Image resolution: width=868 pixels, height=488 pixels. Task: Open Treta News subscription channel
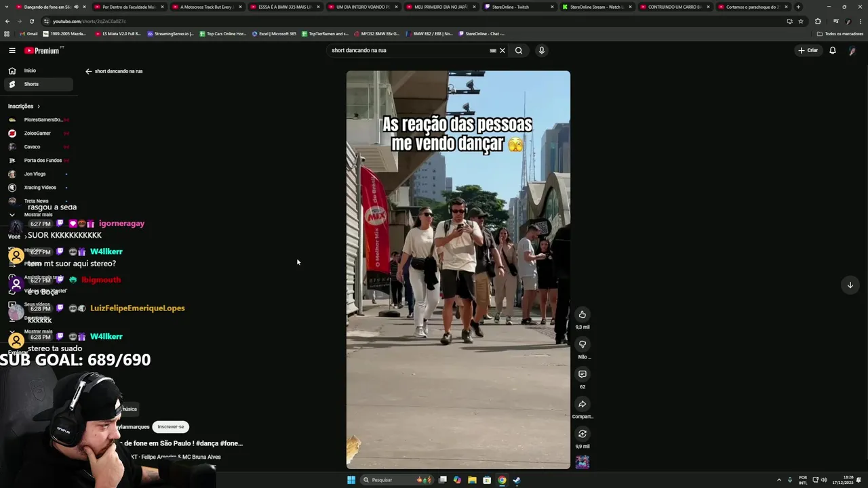click(38, 201)
